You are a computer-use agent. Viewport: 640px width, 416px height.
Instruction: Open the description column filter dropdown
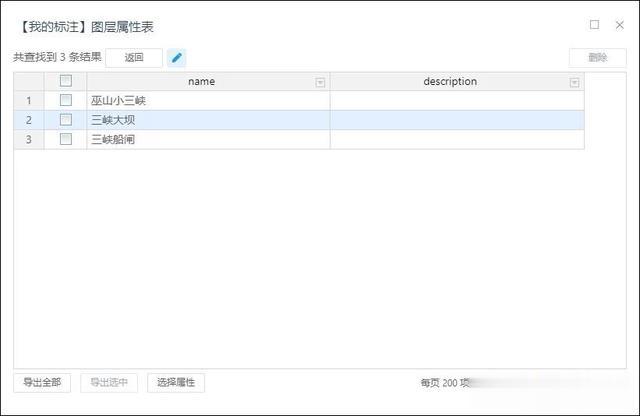574,83
